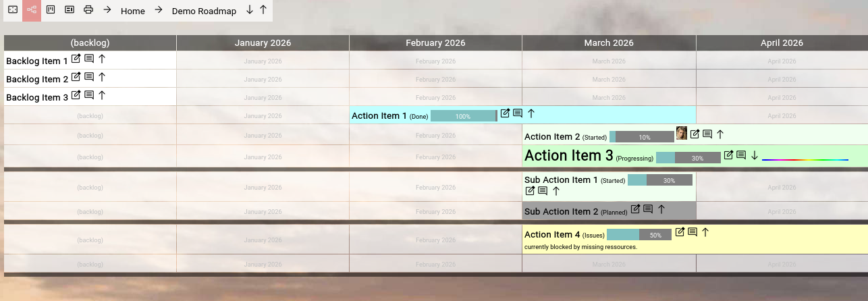Edit Sub Action Item 2
This screenshot has width=868, height=301.
(635, 209)
